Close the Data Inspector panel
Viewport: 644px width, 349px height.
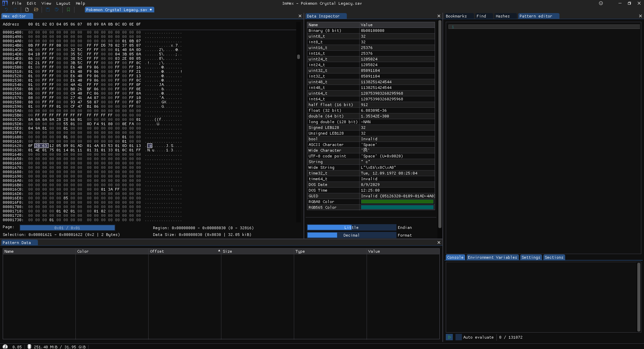point(439,16)
